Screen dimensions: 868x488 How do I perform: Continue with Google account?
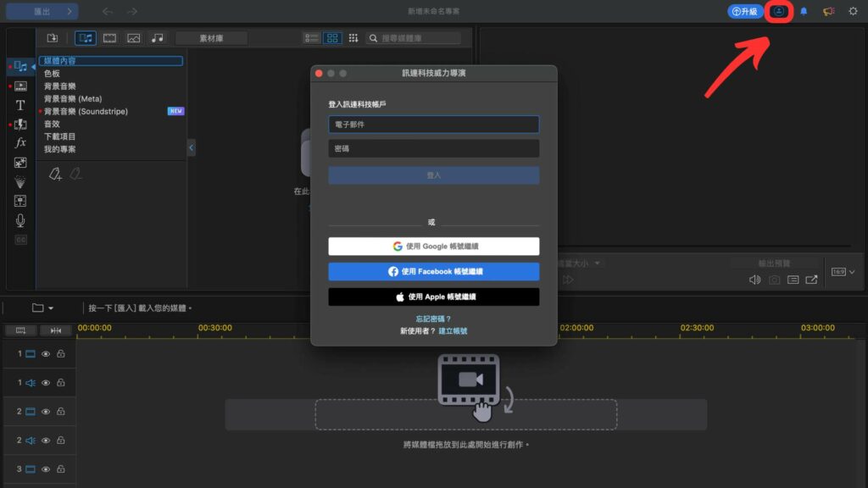433,247
